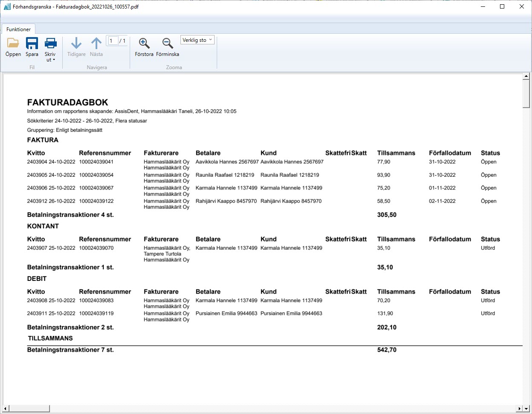Click the horizontal scrollbar left arrow
Viewport: 532px width, 414px height.
6,408
